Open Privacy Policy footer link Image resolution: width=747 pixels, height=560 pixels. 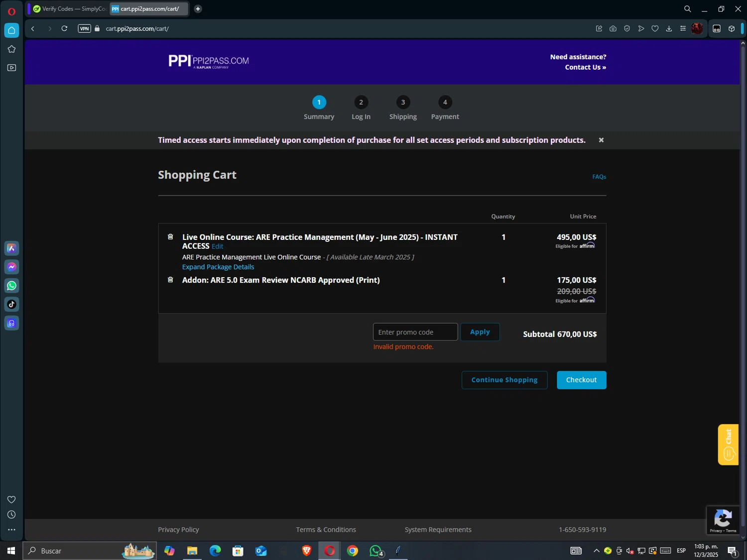coord(178,530)
